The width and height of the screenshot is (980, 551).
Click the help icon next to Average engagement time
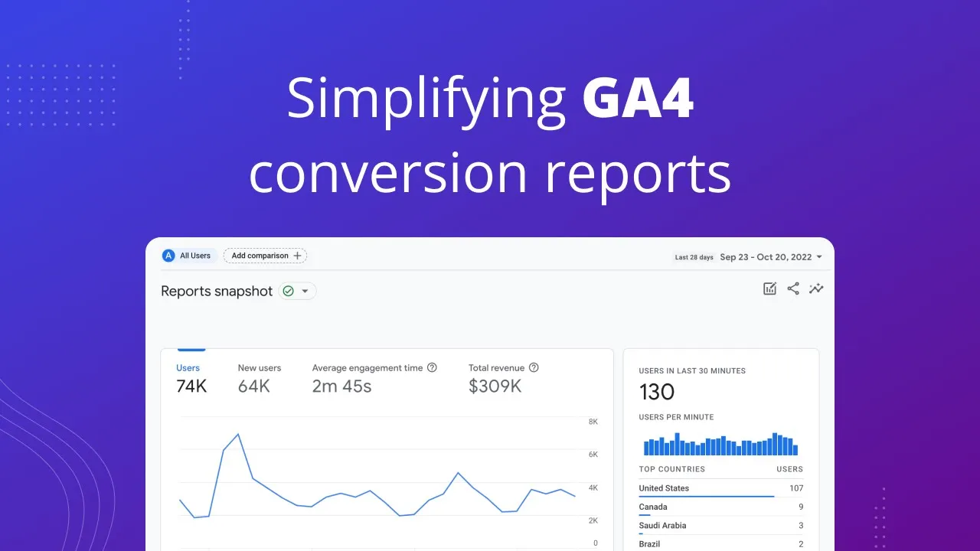point(432,367)
